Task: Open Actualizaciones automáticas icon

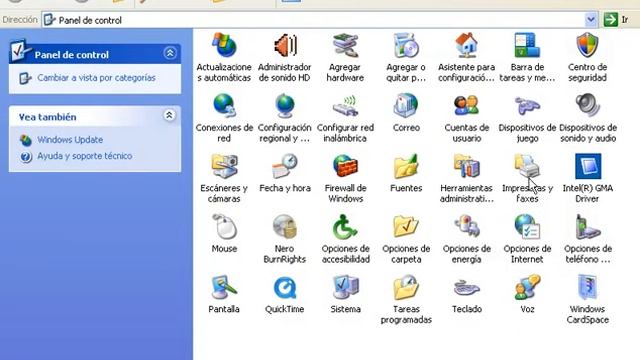Action: point(224,46)
